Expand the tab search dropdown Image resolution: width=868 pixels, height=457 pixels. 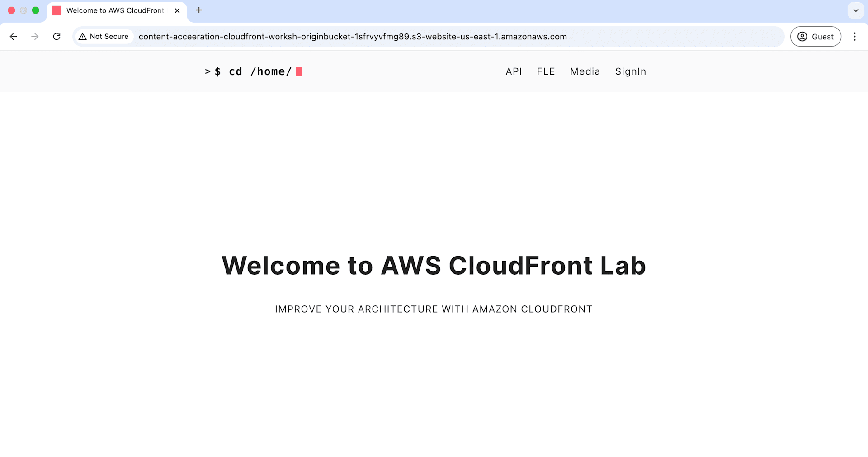pos(855,10)
